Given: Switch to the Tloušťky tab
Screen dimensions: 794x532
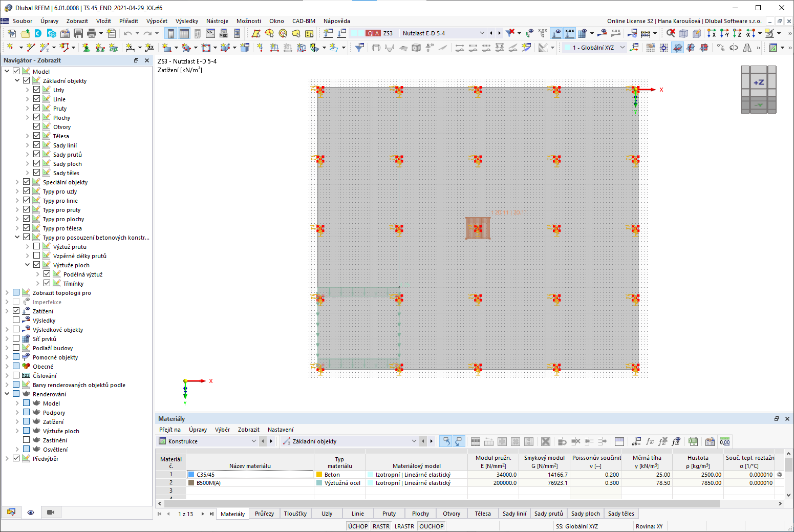Looking at the screenshot, I should tap(295, 514).
